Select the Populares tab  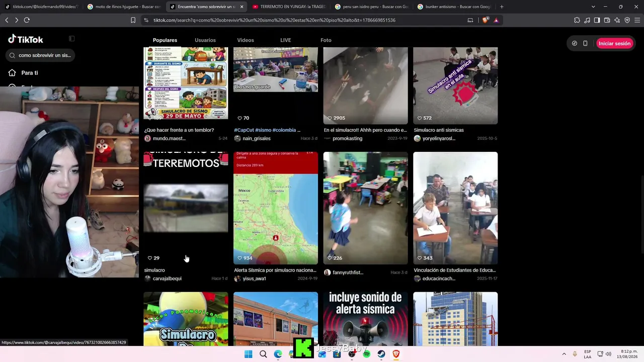pyautogui.click(x=165, y=40)
